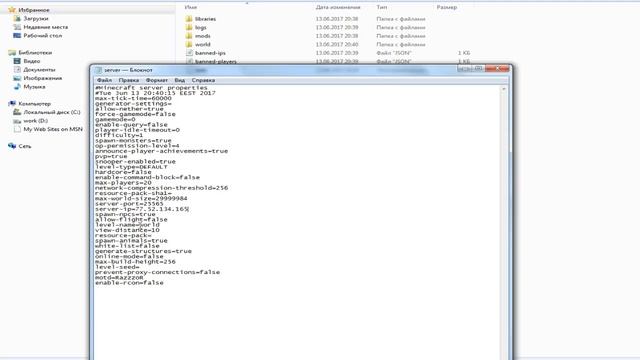
Task: Click the enable-command-block=false line
Action: point(147,177)
